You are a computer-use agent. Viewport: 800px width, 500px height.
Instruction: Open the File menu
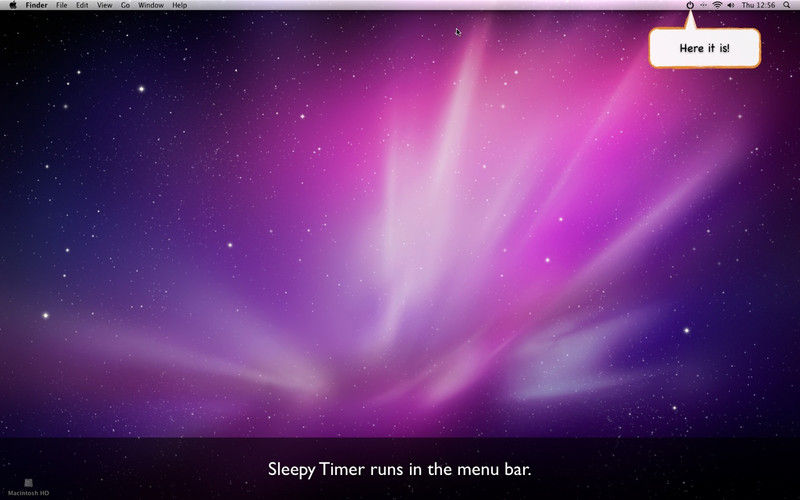click(62, 5)
